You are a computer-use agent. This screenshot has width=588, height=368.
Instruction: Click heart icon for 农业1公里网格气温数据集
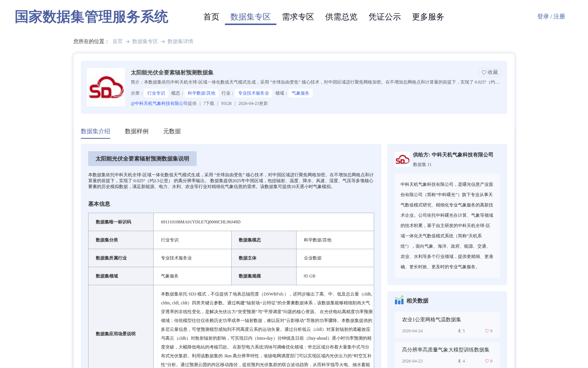(x=487, y=331)
